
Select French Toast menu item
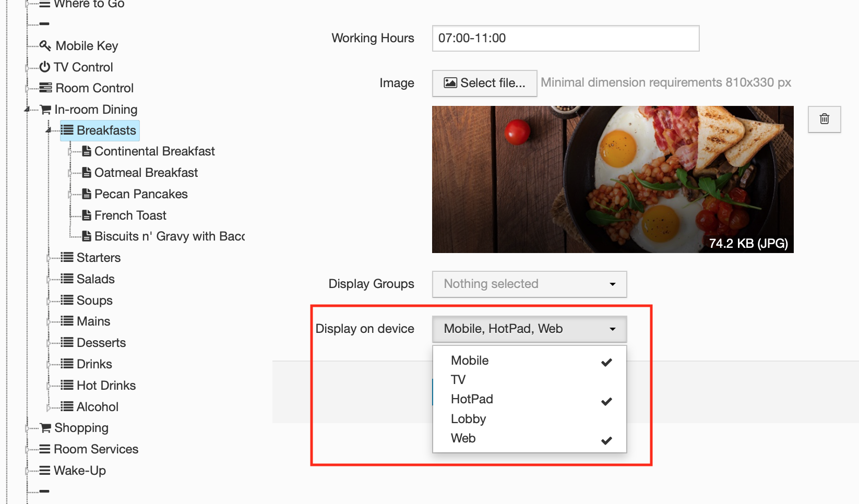pos(130,215)
